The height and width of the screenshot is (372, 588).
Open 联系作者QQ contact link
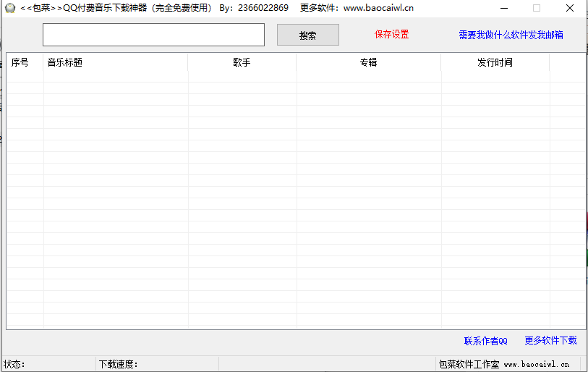coord(485,341)
